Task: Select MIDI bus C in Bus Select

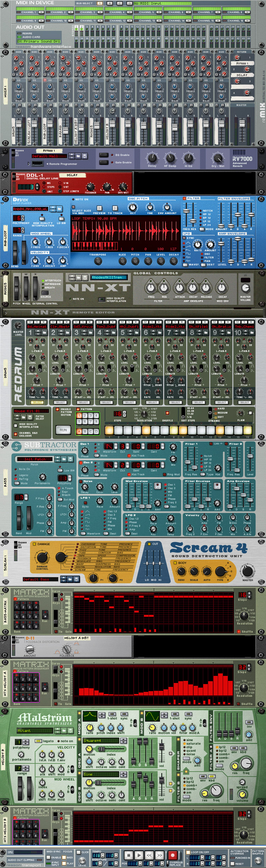Action: click(x=120, y=3)
